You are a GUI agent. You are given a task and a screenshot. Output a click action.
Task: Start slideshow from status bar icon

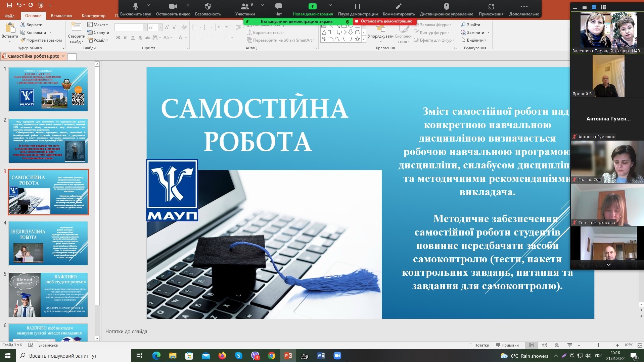point(569,345)
